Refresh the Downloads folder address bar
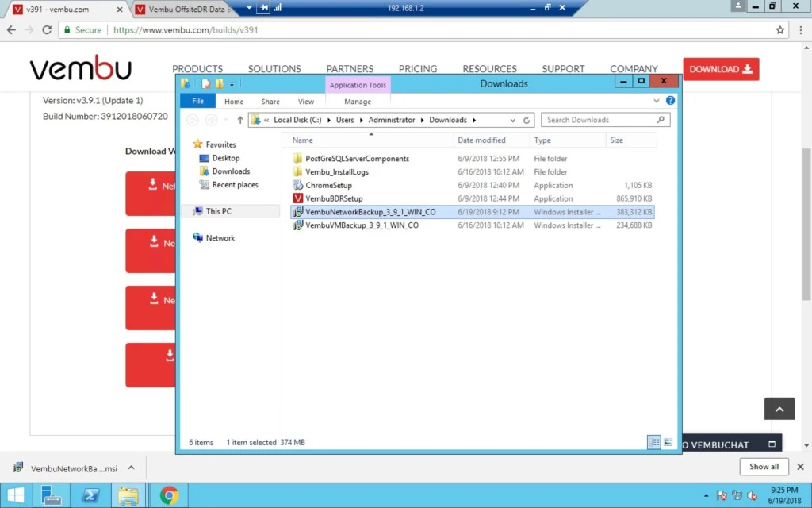The width and height of the screenshot is (812, 508). pyautogui.click(x=527, y=121)
